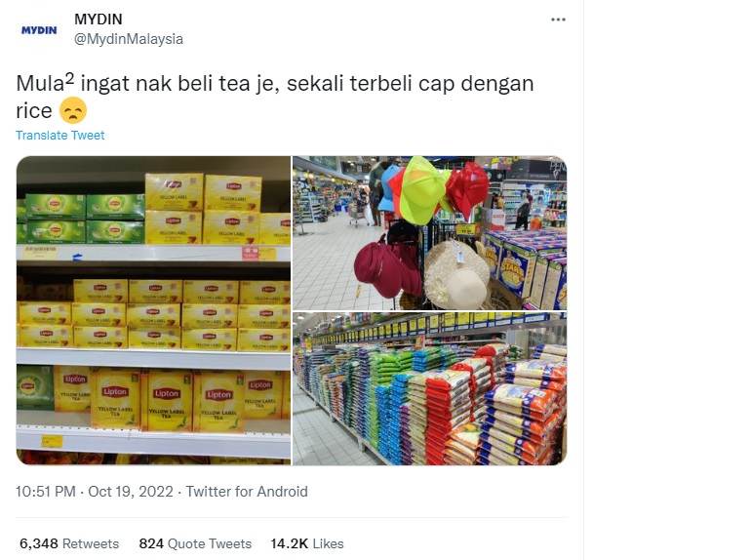This screenshot has height=560, width=751.
Task: View the 14.2K Likes list
Action: tap(307, 543)
